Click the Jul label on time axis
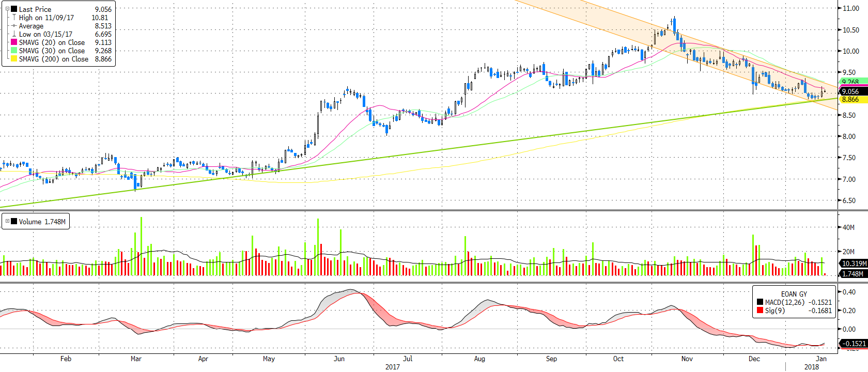The width and height of the screenshot is (868, 372). pos(408,359)
